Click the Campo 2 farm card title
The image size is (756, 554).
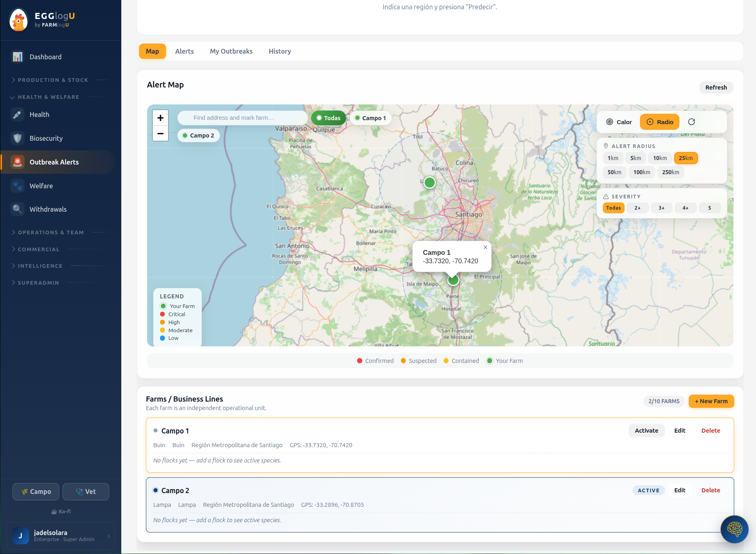pyautogui.click(x=175, y=490)
